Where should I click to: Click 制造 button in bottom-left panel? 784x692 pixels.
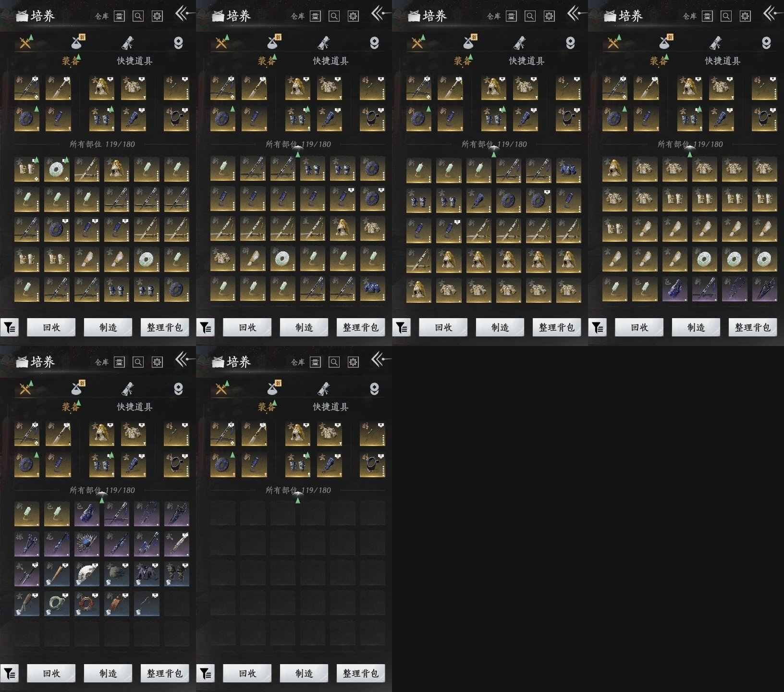108,673
